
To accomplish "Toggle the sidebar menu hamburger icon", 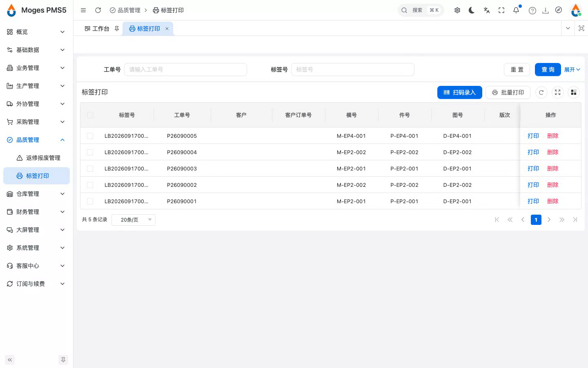I will coord(83,10).
